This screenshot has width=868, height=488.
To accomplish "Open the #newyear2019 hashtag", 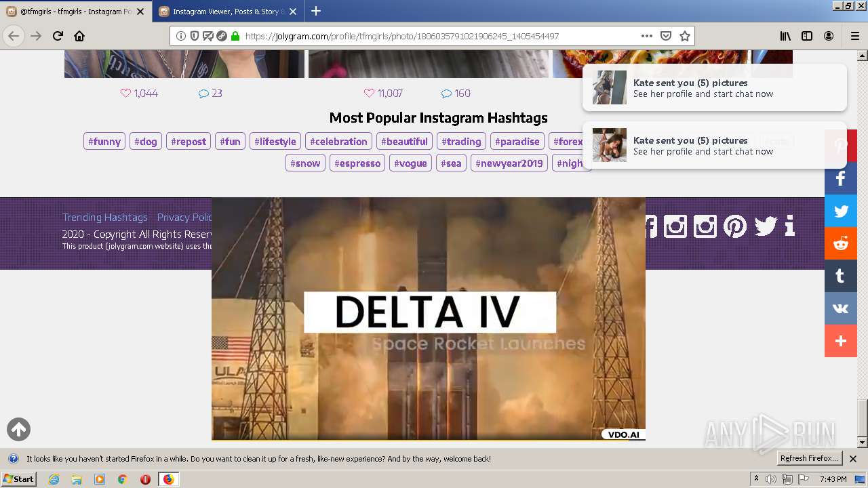I will (509, 163).
